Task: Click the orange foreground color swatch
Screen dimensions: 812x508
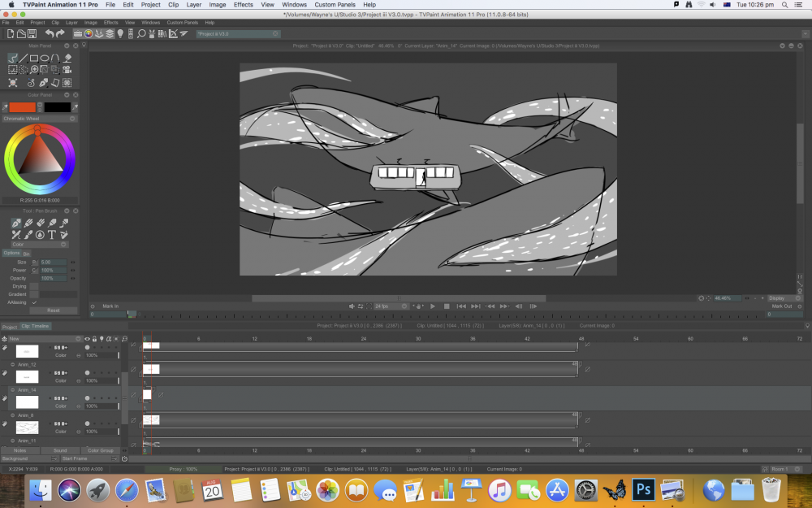Action: point(24,107)
